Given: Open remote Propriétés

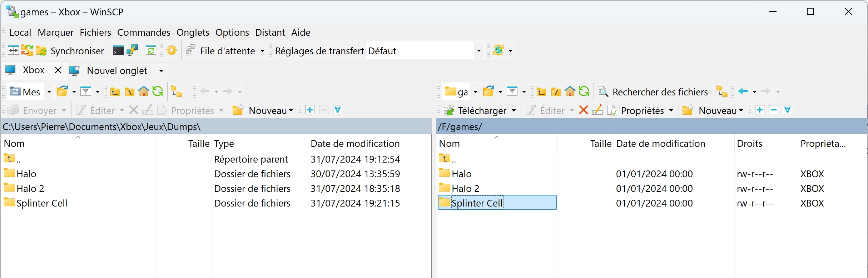Looking at the screenshot, I should point(636,110).
